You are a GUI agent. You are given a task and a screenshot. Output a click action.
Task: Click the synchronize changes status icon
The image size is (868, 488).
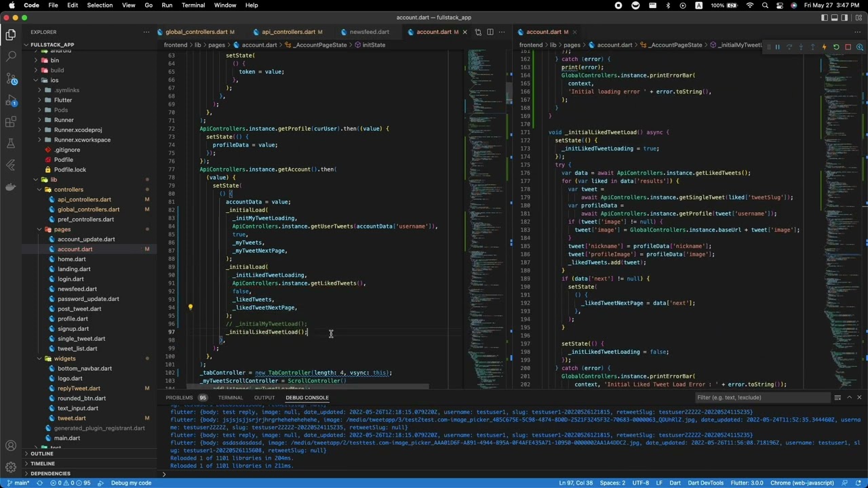(x=39, y=483)
